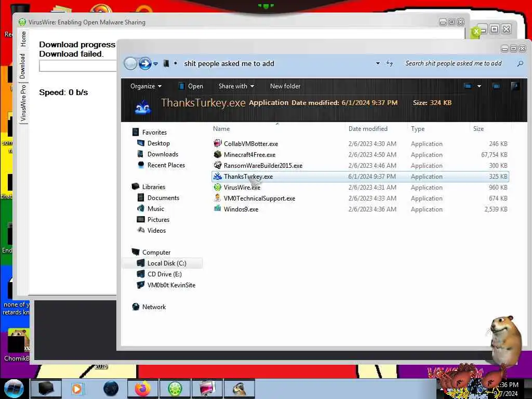This screenshot has width=532, height=399.
Task: Select the CollabVMBotter.exe file icon
Action: point(218,143)
